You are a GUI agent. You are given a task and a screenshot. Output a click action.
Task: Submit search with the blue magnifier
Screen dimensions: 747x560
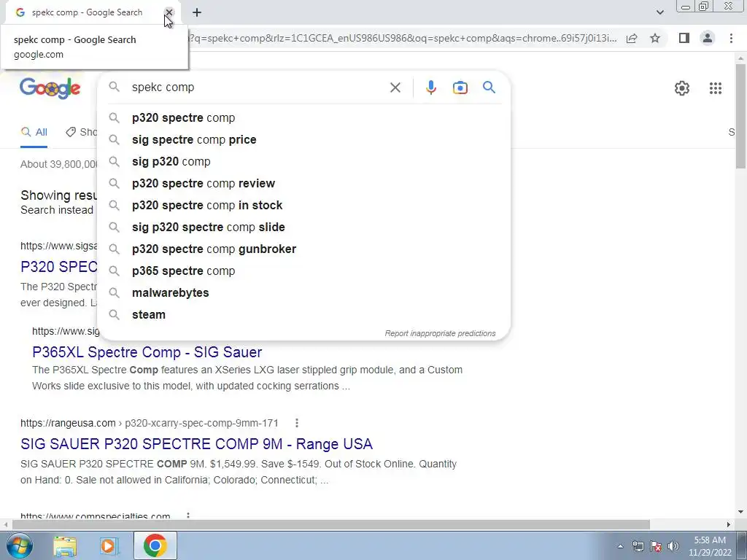pyautogui.click(x=489, y=87)
